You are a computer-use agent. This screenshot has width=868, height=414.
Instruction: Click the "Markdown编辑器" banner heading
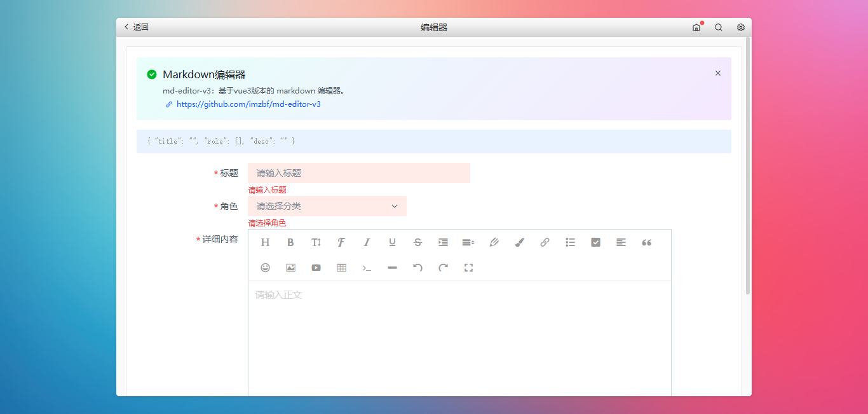[x=204, y=74]
